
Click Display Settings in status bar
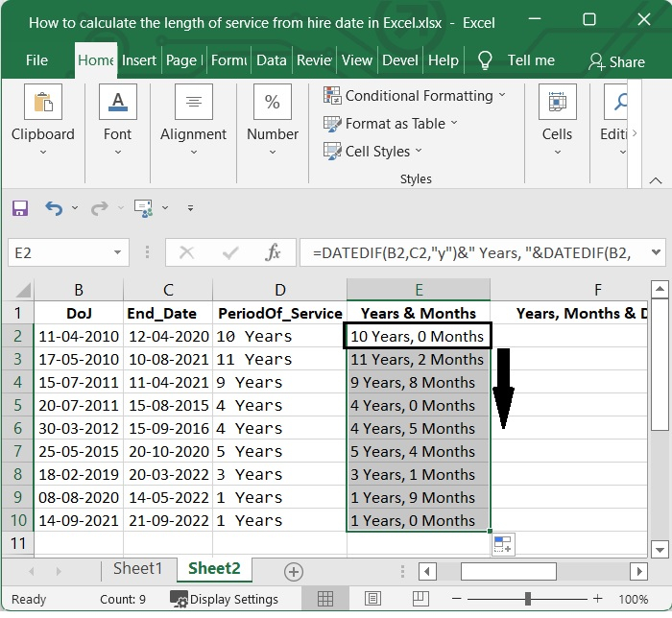pos(225,600)
